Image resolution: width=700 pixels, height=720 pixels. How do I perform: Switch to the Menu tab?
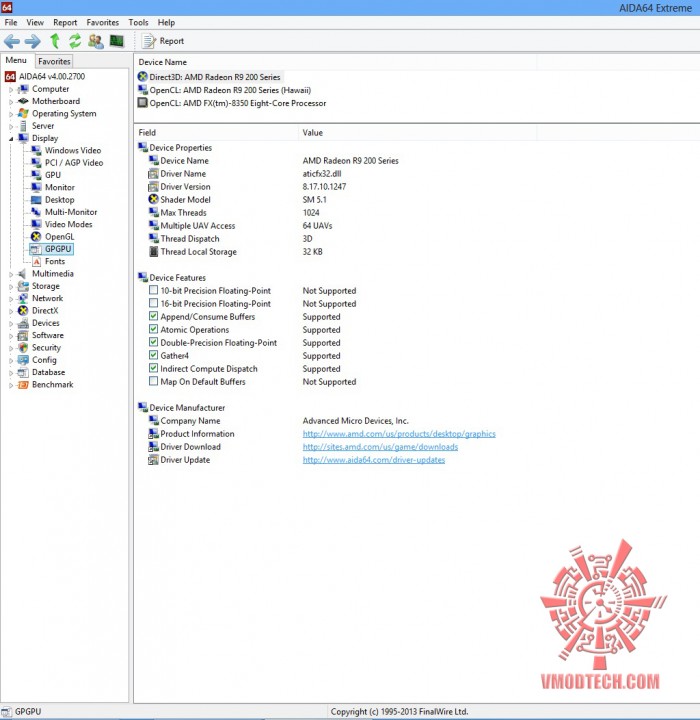[16, 60]
